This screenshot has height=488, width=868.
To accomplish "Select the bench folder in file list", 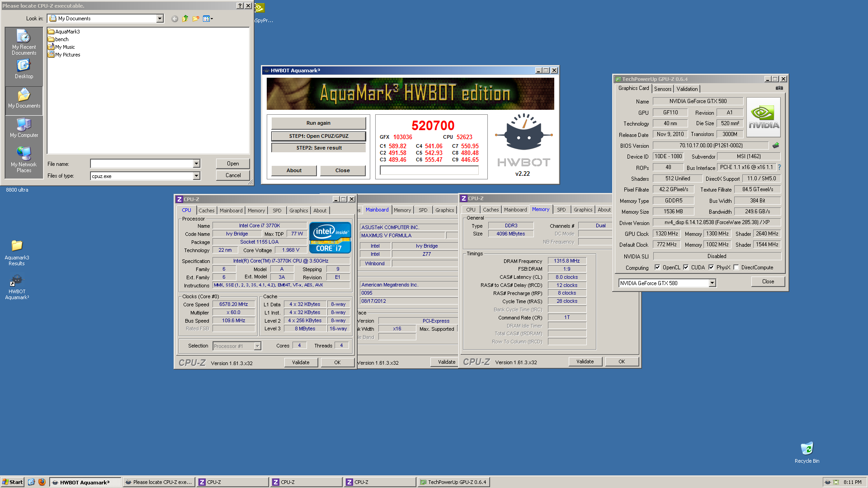I will tap(58, 39).
